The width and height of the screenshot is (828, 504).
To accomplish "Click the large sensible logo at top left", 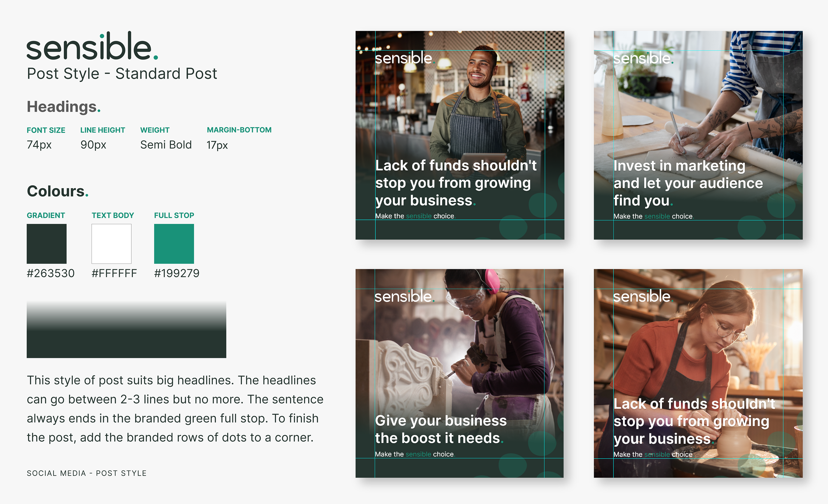I will tap(92, 47).
